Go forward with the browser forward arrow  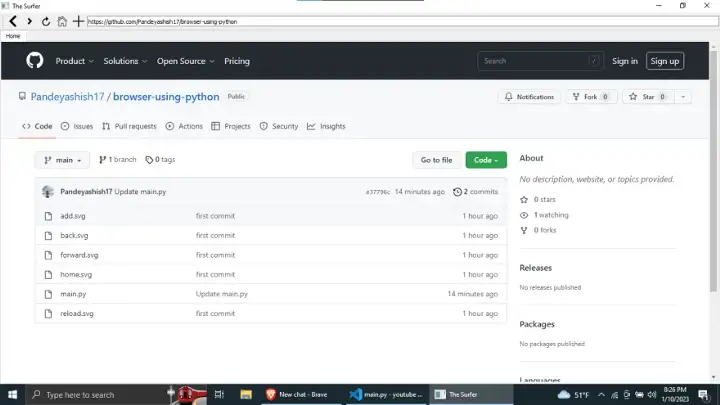(x=29, y=21)
